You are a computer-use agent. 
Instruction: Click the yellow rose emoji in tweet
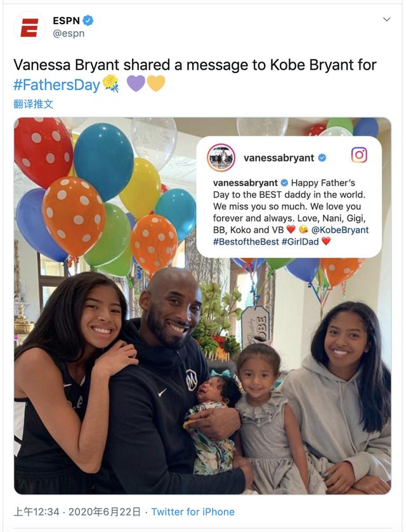[111, 83]
